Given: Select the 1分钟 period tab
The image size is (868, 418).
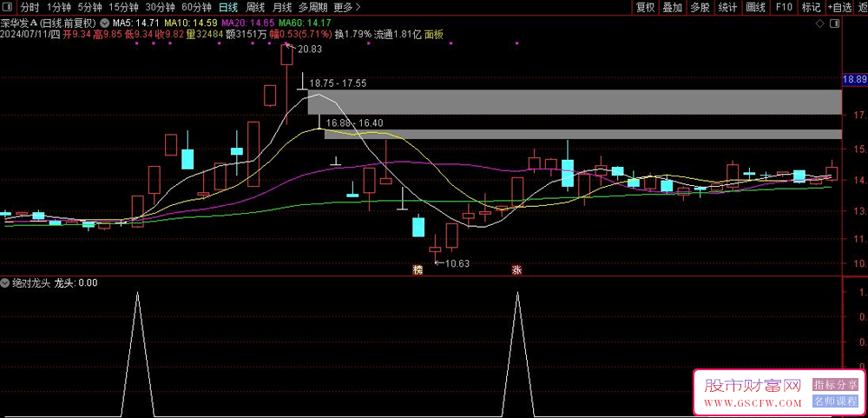Looking at the screenshot, I should point(58,7).
